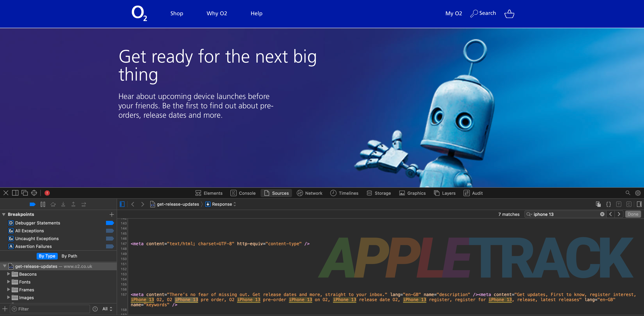
Task: Click the pretty print curly braces icon
Action: pyautogui.click(x=608, y=204)
